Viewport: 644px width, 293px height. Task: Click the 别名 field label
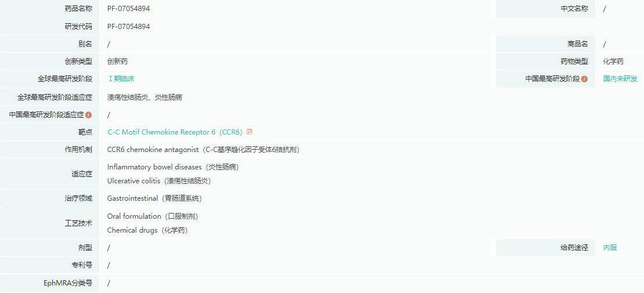click(85, 44)
